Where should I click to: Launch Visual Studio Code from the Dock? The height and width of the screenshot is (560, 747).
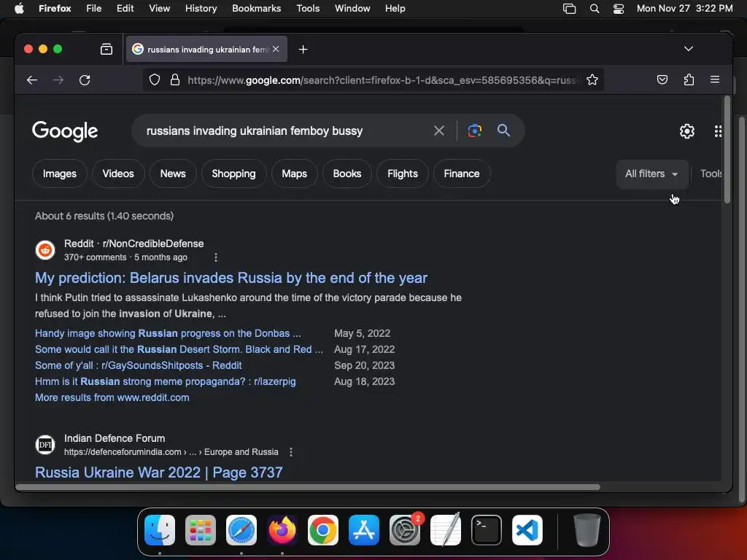(x=527, y=529)
